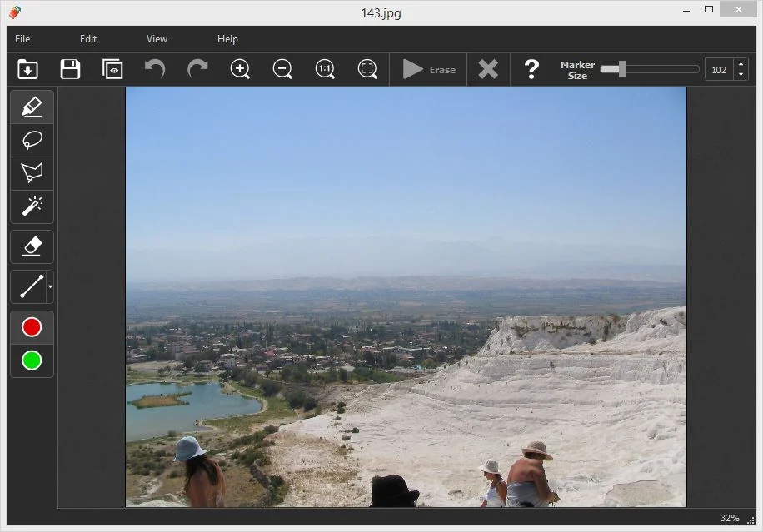Viewport: 763px width, 532px height.
Task: Open the View menu
Action: tap(157, 39)
